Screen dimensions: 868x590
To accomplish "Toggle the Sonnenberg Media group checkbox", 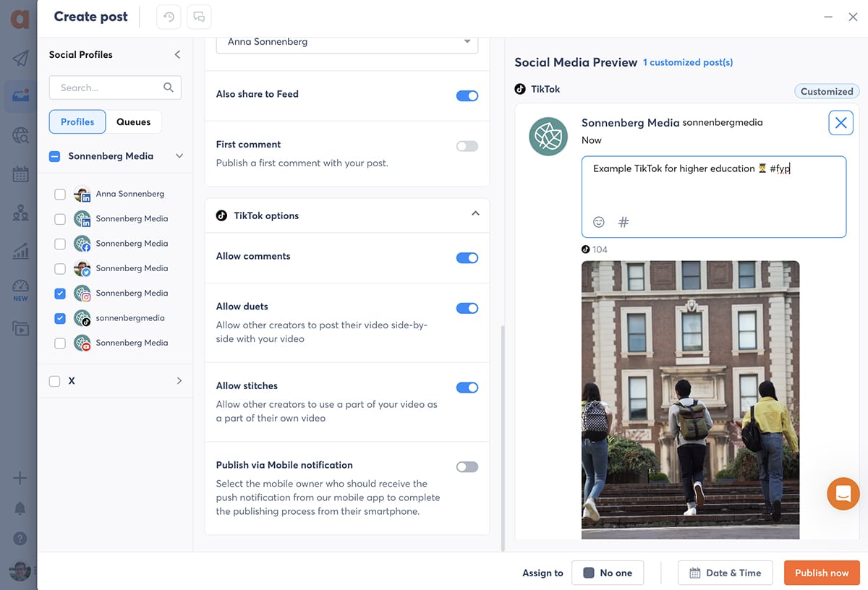I will coord(54,156).
